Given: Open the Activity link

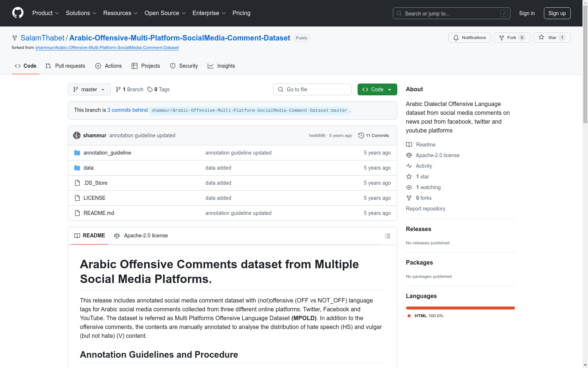Looking at the screenshot, I should click(419, 166).
